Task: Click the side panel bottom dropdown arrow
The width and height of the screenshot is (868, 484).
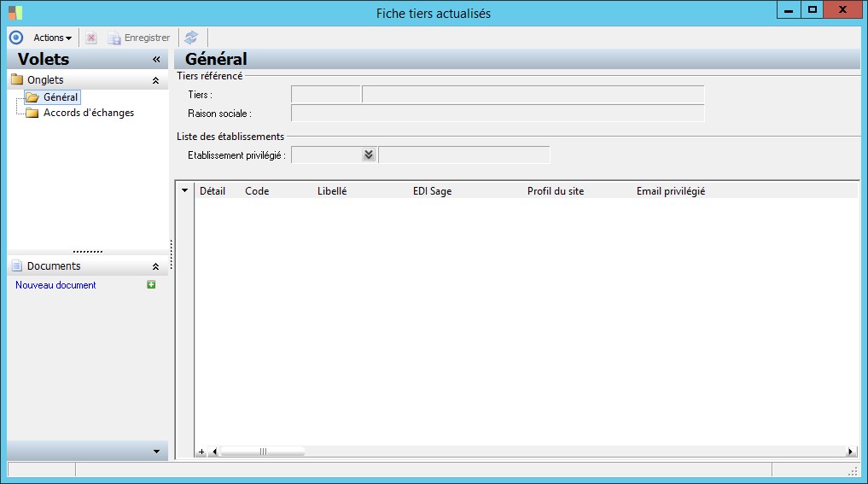Action: click(x=156, y=452)
